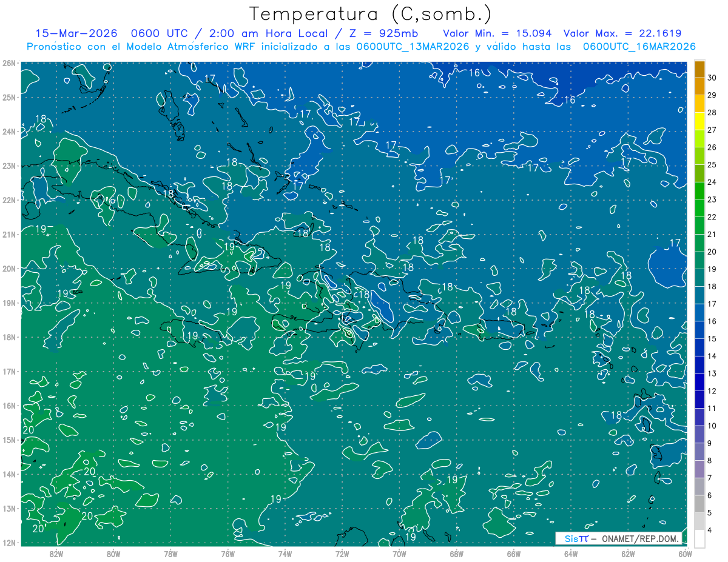Click the 'Sis' logo text in credit box

tap(571, 538)
